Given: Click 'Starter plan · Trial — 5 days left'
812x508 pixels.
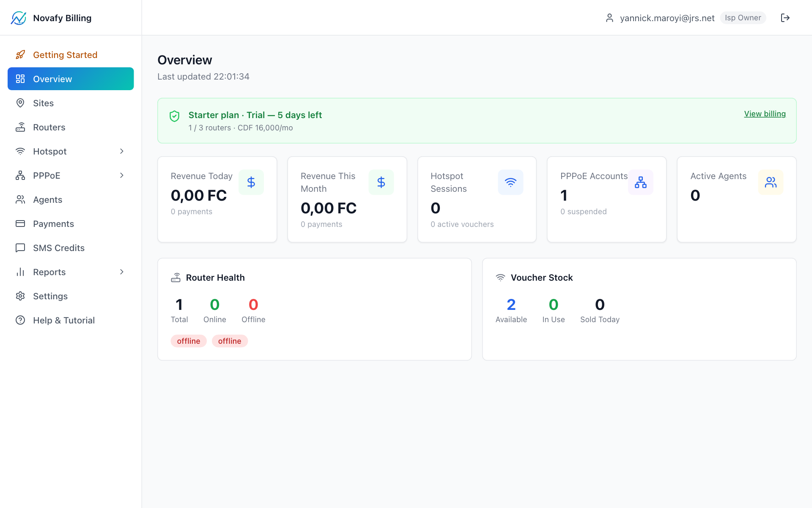Looking at the screenshot, I should [x=255, y=115].
